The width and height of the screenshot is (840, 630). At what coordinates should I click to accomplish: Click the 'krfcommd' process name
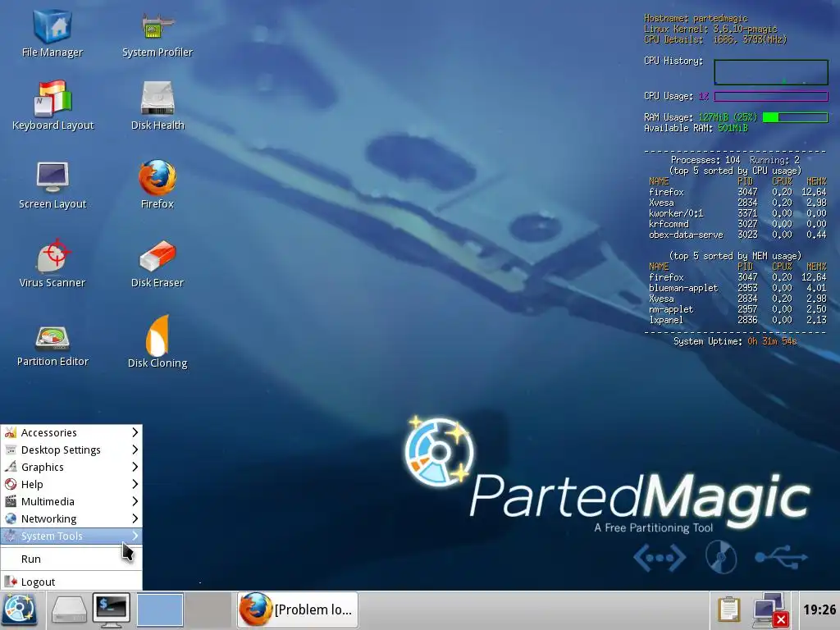pos(669,224)
